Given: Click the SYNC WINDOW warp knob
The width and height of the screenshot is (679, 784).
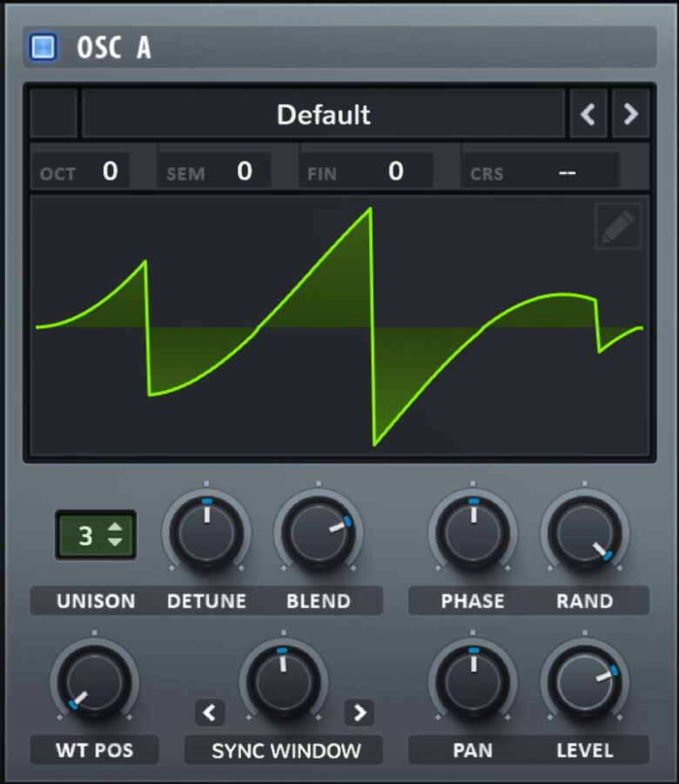Looking at the screenshot, I should 284,681.
